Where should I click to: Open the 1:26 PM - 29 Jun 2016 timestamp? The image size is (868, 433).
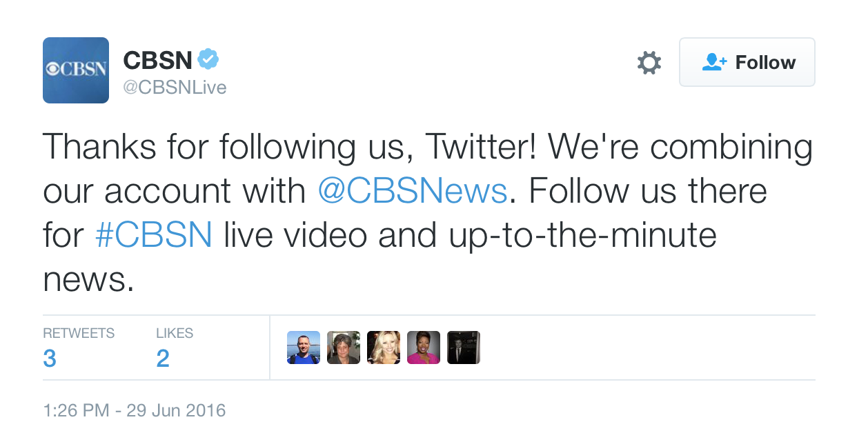(135, 411)
